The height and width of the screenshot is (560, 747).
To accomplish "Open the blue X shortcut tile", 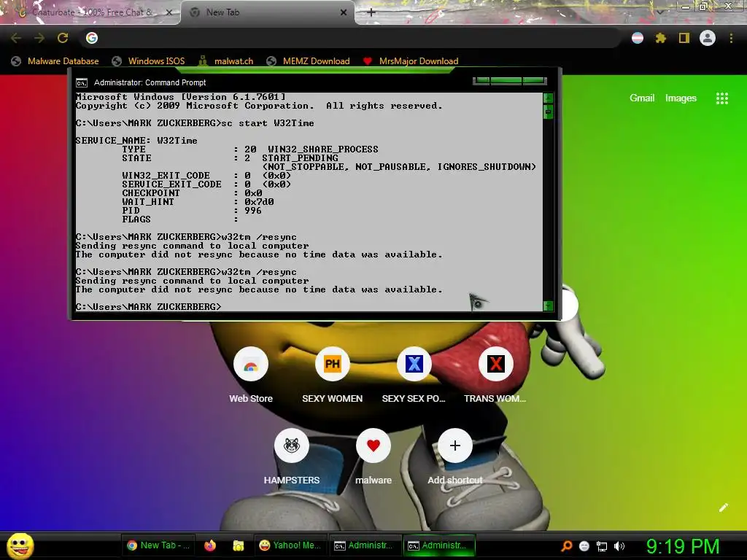I will (414, 365).
